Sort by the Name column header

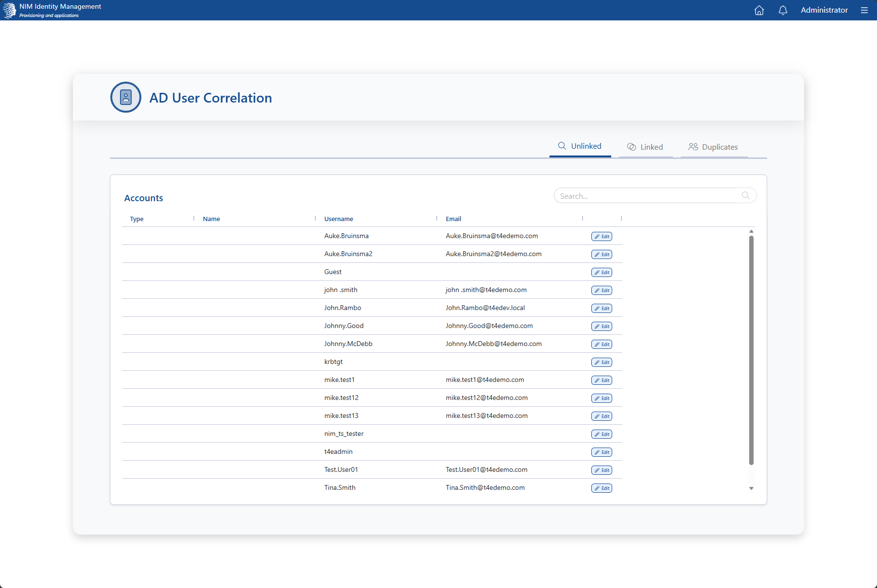(211, 219)
